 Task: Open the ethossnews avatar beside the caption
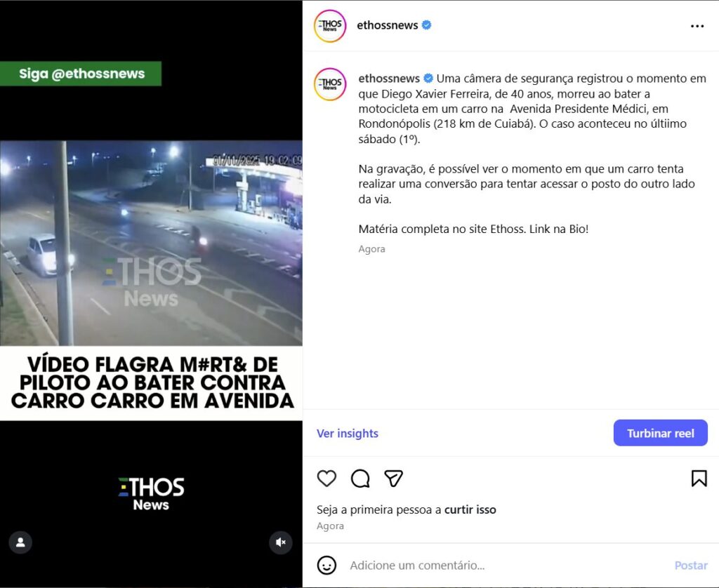pyautogui.click(x=330, y=84)
